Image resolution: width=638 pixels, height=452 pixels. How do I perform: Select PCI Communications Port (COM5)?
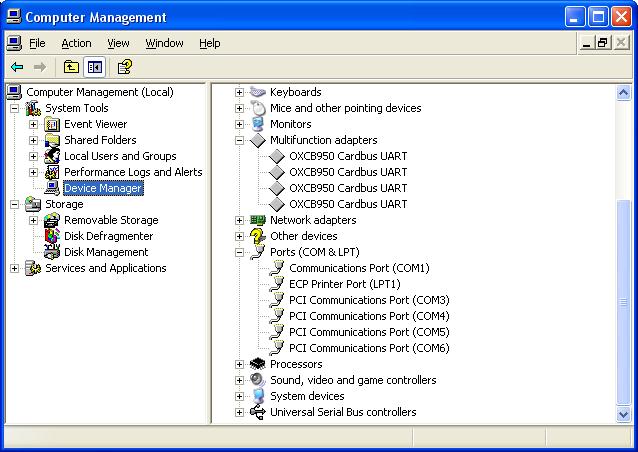[x=369, y=332]
